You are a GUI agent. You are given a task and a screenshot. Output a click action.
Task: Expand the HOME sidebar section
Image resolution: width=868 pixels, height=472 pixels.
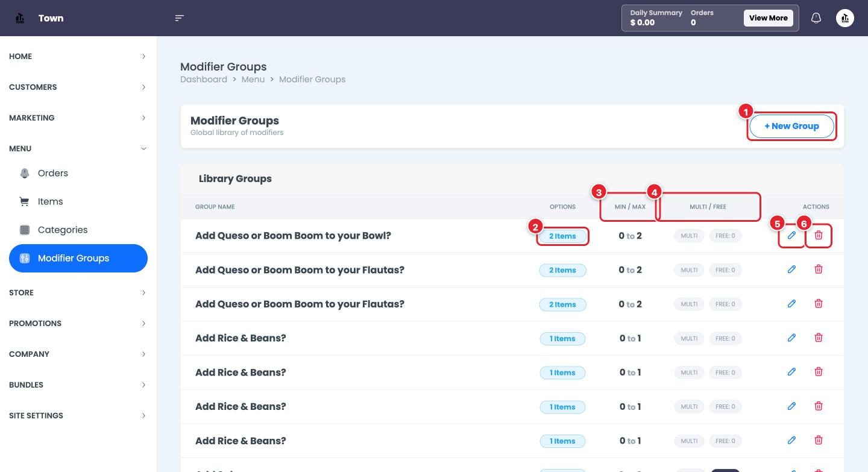[78, 56]
